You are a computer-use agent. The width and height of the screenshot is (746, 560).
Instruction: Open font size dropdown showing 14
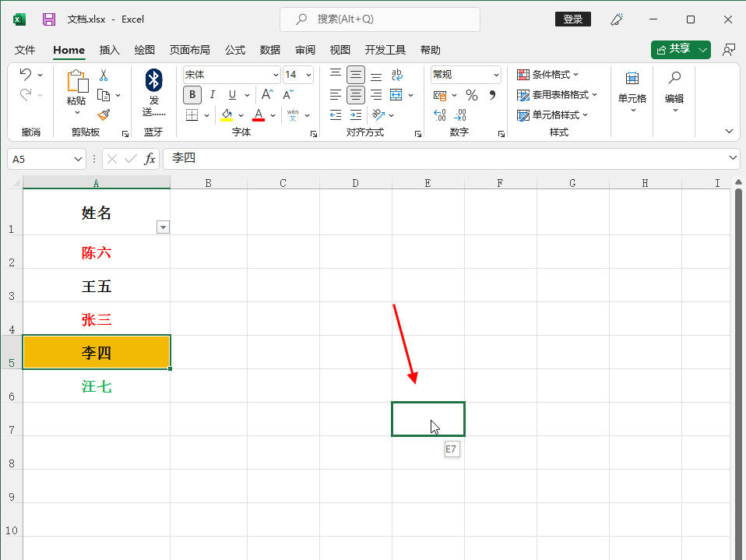[309, 75]
